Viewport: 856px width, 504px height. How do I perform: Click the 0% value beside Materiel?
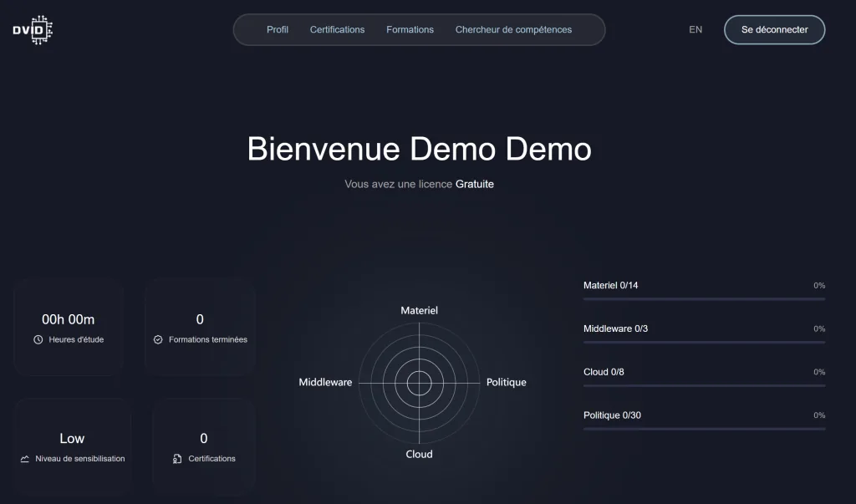(819, 286)
